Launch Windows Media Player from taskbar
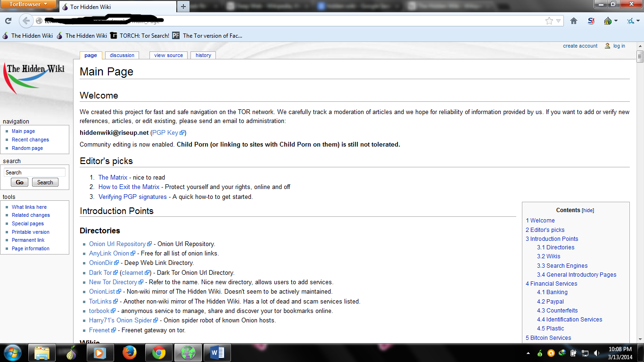The width and height of the screenshot is (644, 362). coord(100,353)
